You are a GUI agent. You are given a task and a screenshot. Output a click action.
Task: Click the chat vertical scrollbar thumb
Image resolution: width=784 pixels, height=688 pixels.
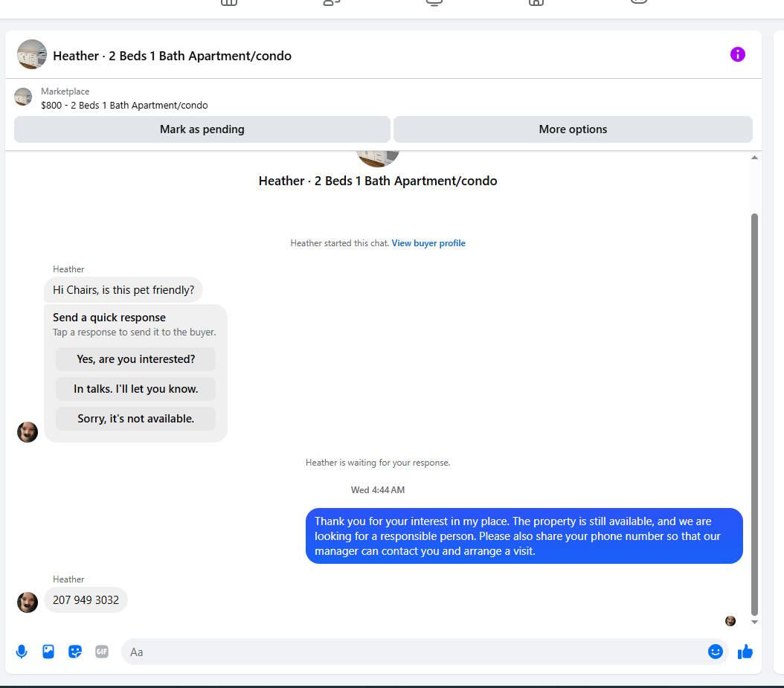(x=754, y=415)
